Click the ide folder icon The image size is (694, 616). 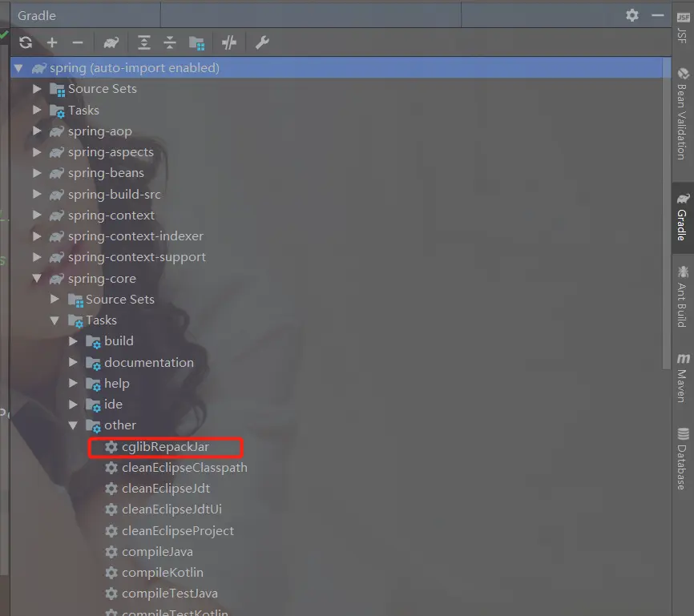click(93, 405)
